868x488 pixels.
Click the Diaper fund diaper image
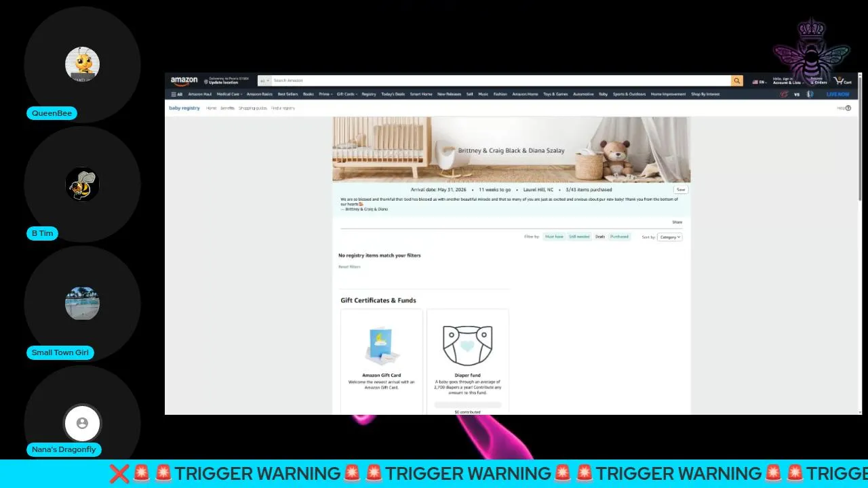(467, 346)
